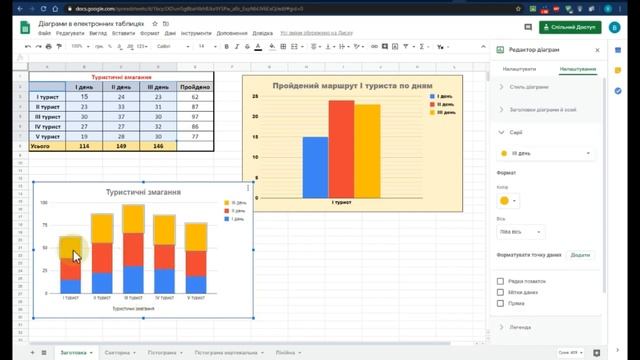The width and height of the screenshot is (640, 360).
Task: Open the Edit menu
Action: point(70,33)
